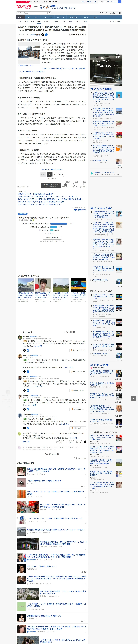
Task: Select the ライブ tab in top navigation
Action: coord(37,17)
